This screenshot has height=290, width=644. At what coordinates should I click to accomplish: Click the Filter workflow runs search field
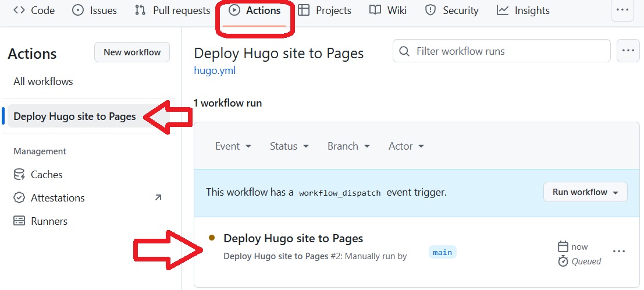[506, 51]
